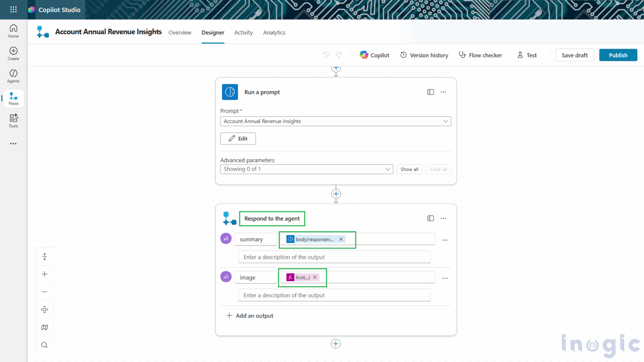Search within the flow canvas
This screenshot has height=362, width=644.
tap(44, 344)
